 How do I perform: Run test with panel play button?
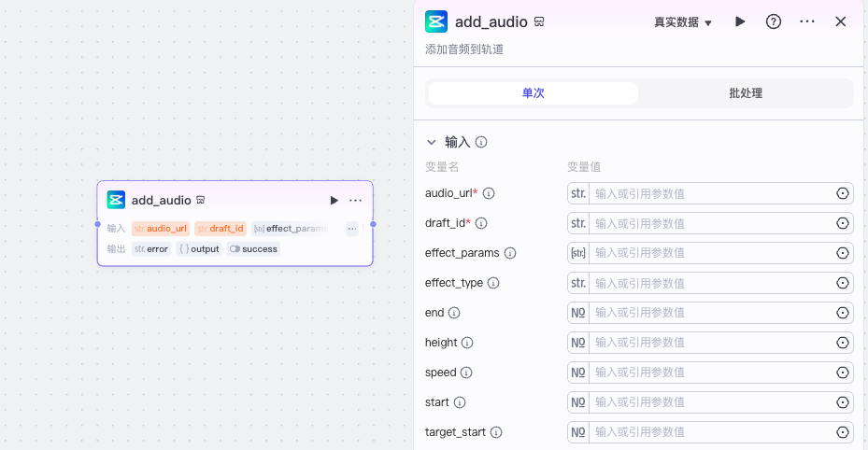[740, 21]
